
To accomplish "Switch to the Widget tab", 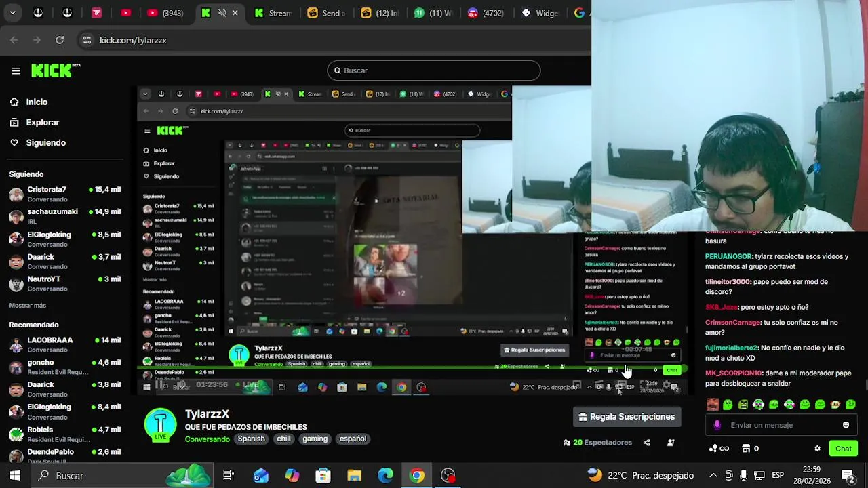I will point(539,13).
